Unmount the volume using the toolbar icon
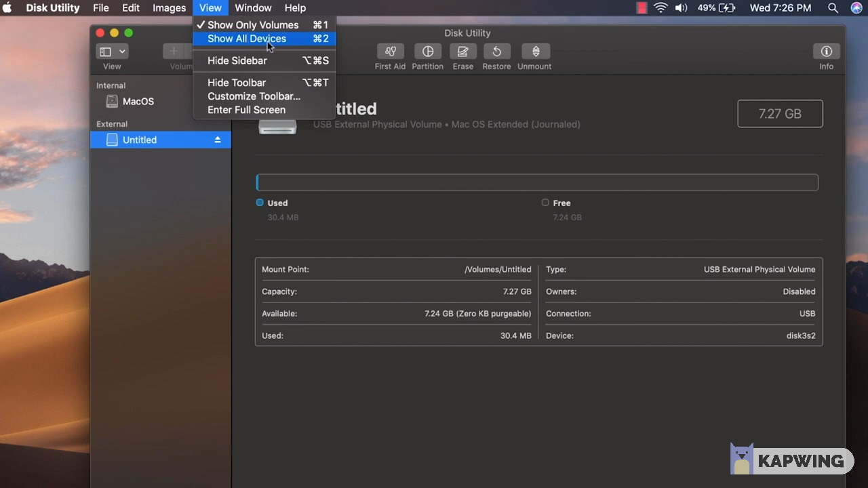This screenshot has height=488, width=868. tap(535, 52)
